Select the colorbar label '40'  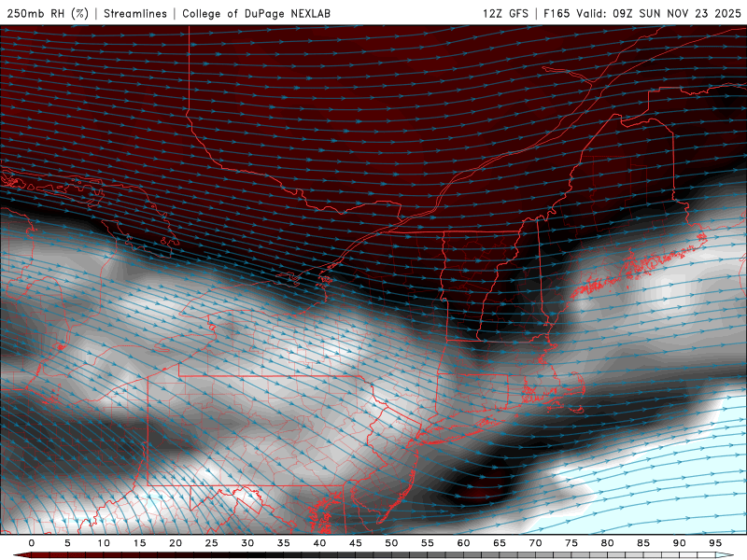(x=319, y=543)
